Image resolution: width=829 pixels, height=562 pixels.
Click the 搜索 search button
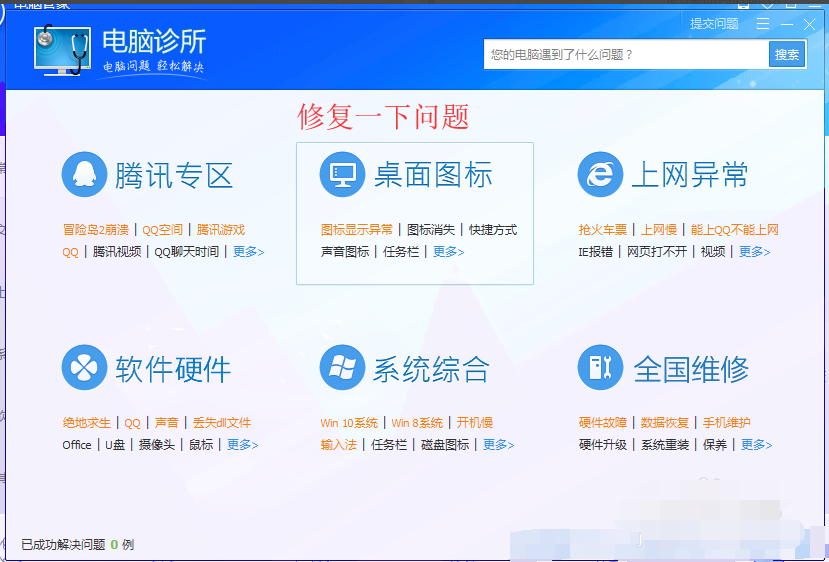point(787,54)
